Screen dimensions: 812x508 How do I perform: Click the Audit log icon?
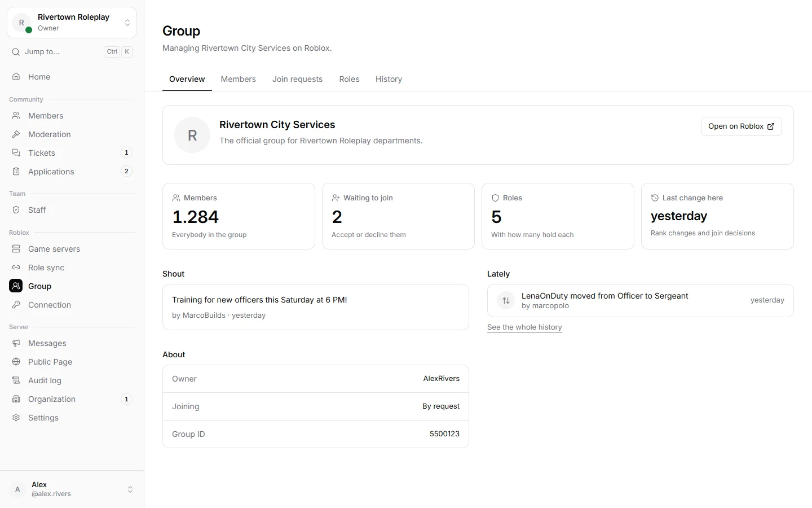pyautogui.click(x=16, y=380)
